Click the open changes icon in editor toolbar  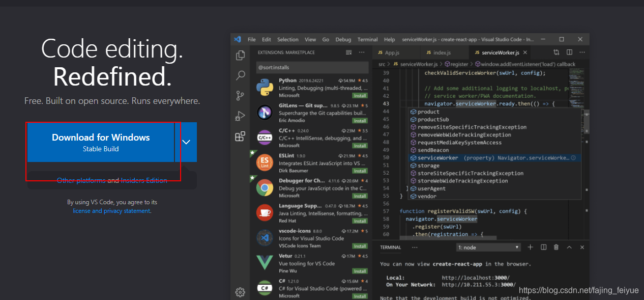pos(557,52)
